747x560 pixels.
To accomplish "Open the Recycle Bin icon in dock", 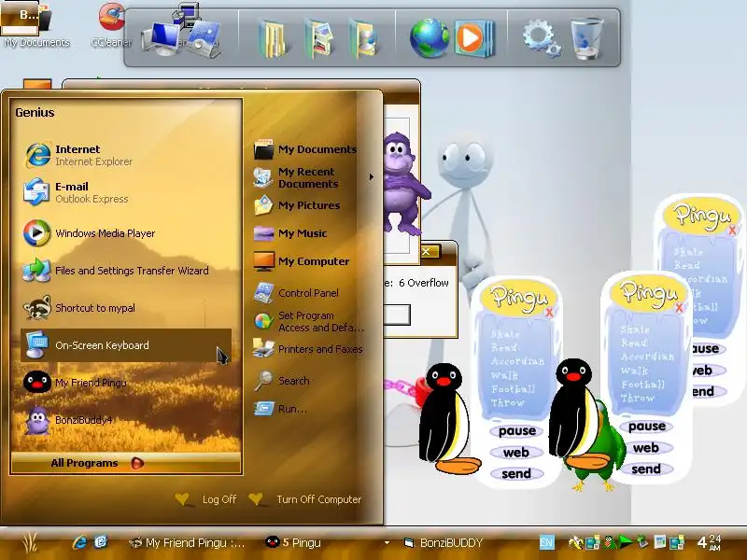I will tap(587, 38).
